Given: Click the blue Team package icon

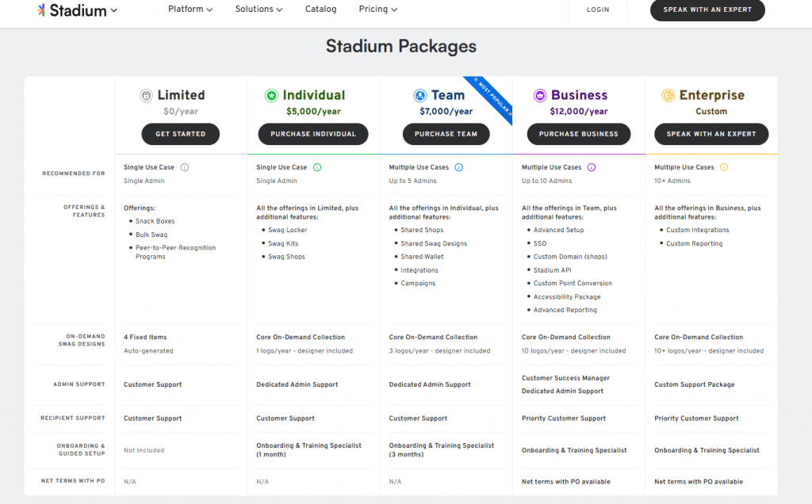Looking at the screenshot, I should [x=420, y=95].
